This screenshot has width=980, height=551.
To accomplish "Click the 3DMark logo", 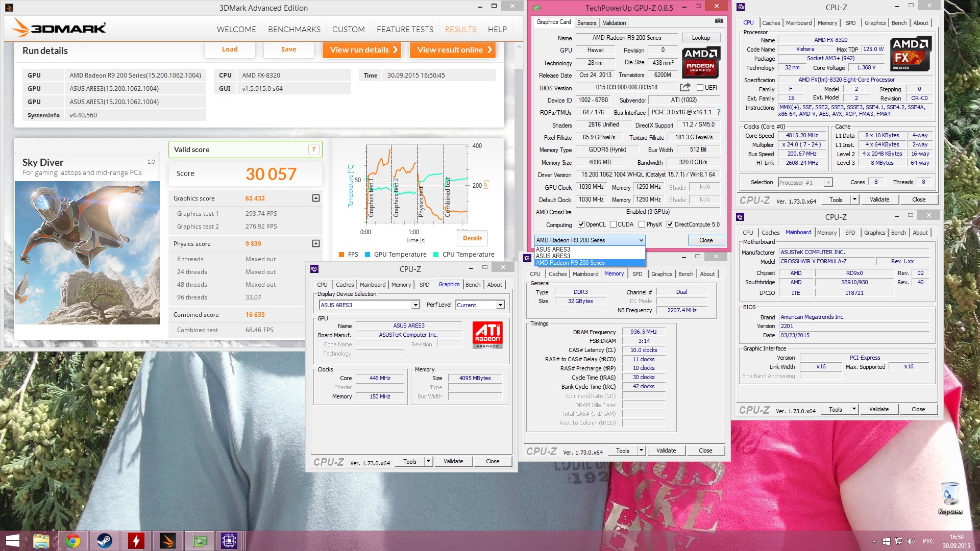I will [x=59, y=28].
